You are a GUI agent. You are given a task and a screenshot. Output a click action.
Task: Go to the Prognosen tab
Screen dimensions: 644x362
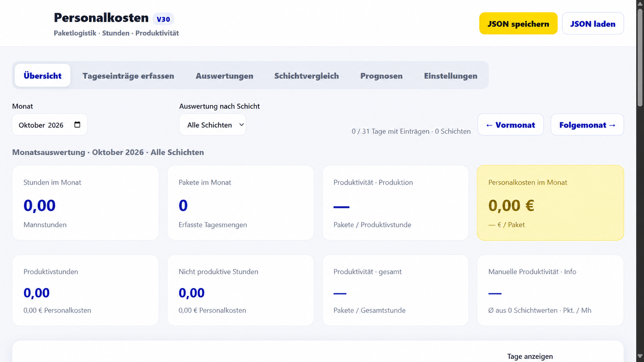click(x=381, y=75)
